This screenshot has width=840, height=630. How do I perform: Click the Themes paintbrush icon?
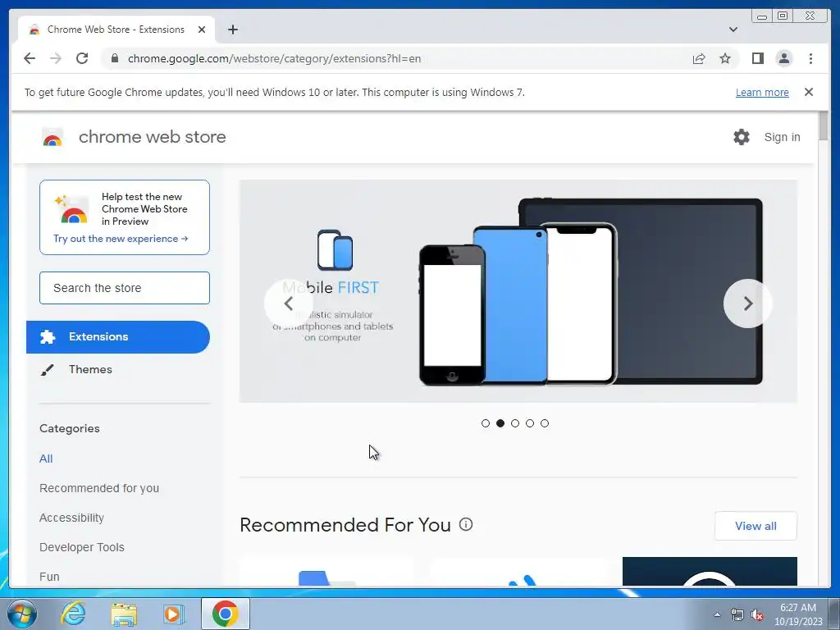[x=47, y=370]
